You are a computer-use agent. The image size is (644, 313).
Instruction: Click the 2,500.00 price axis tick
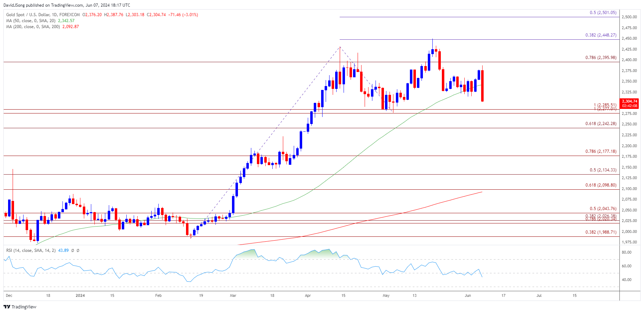point(629,17)
